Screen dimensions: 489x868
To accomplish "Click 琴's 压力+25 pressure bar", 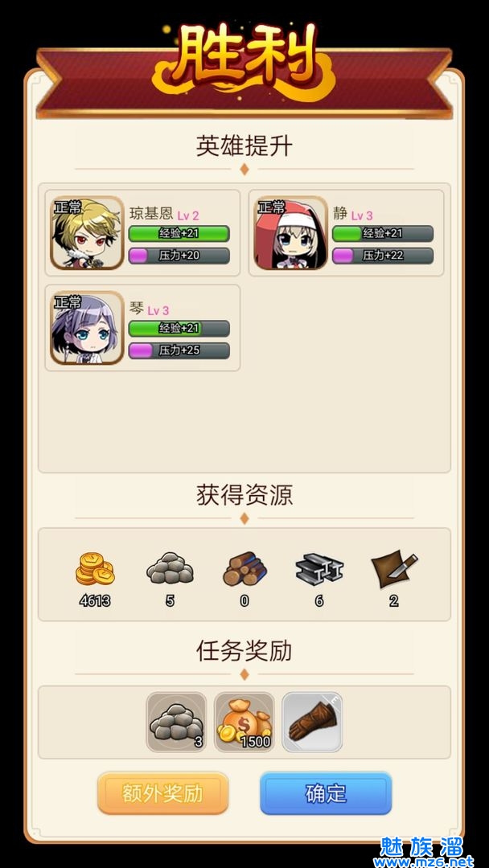I will (179, 350).
